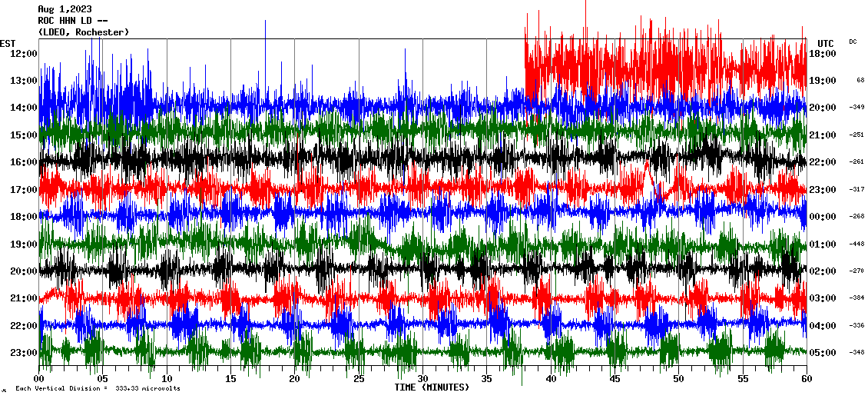Select the 17:00 EST row label
This screenshot has width=868, height=399.
coord(23,189)
